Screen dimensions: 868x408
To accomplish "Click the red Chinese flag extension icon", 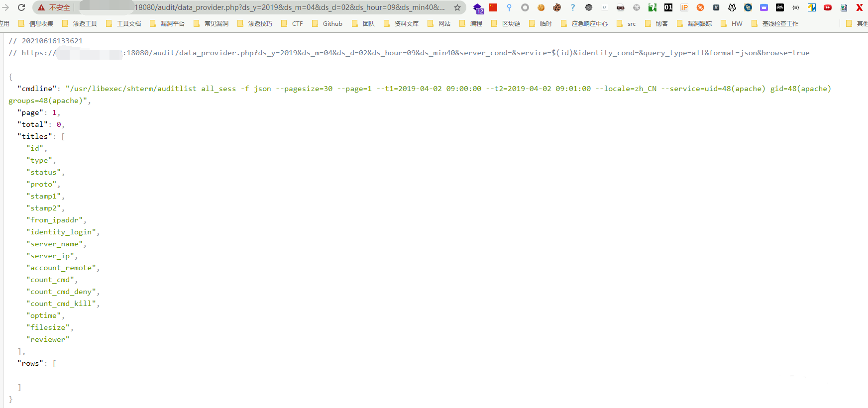I will click(x=493, y=7).
